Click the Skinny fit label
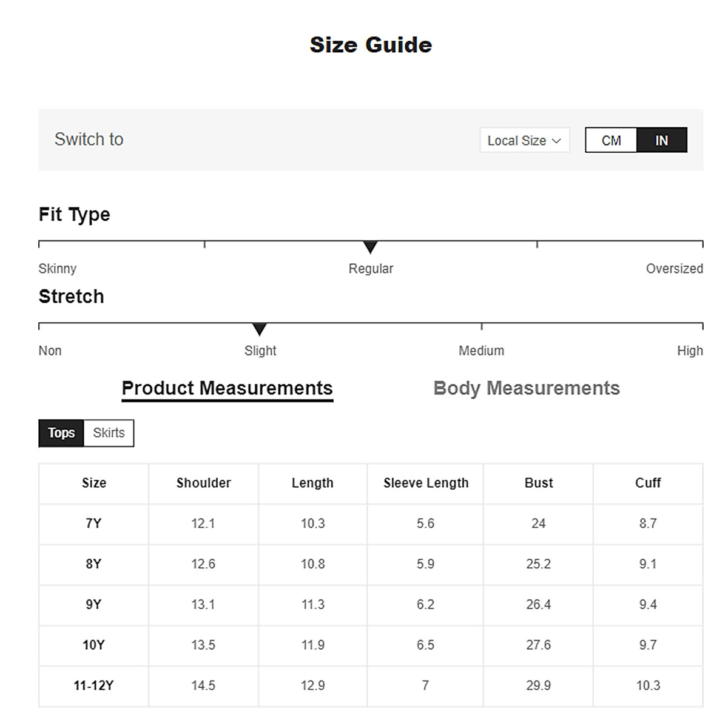This screenshot has height=728, width=728. pos(58,269)
